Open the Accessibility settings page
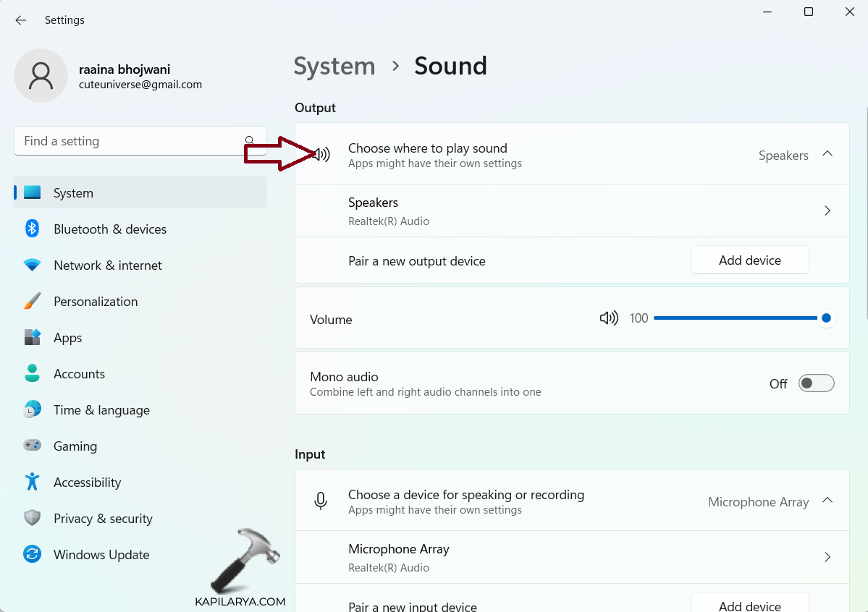 (x=87, y=483)
